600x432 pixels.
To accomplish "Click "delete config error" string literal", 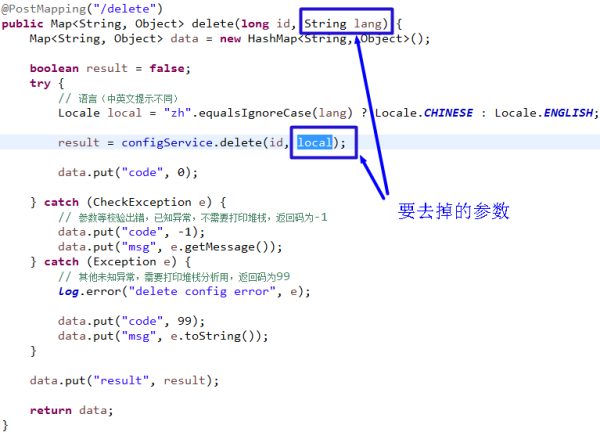I will click(202, 292).
